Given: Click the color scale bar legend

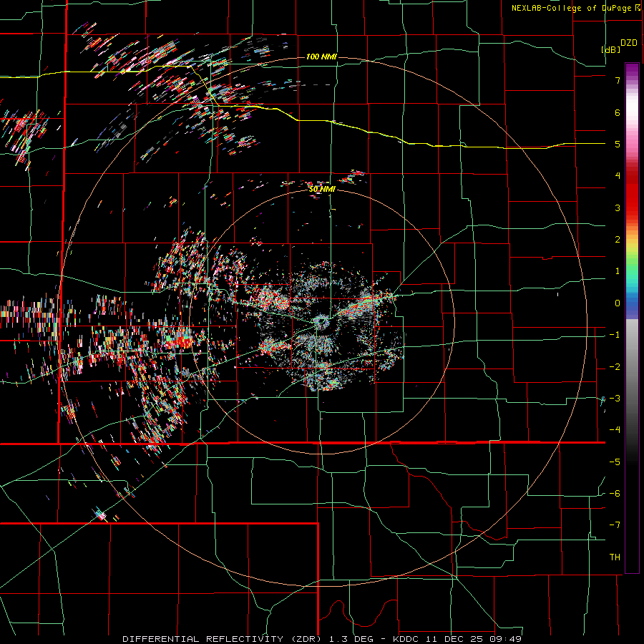Looking at the screenshot, I should pos(632,318).
